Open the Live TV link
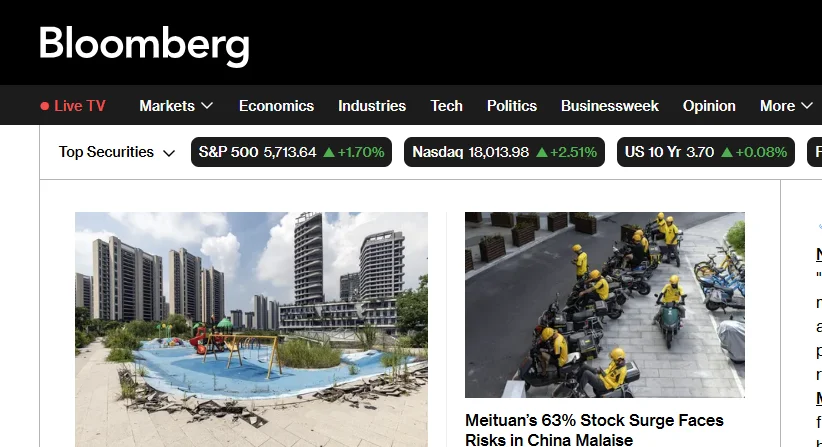Viewport: 822px width, 447px height. tap(73, 106)
